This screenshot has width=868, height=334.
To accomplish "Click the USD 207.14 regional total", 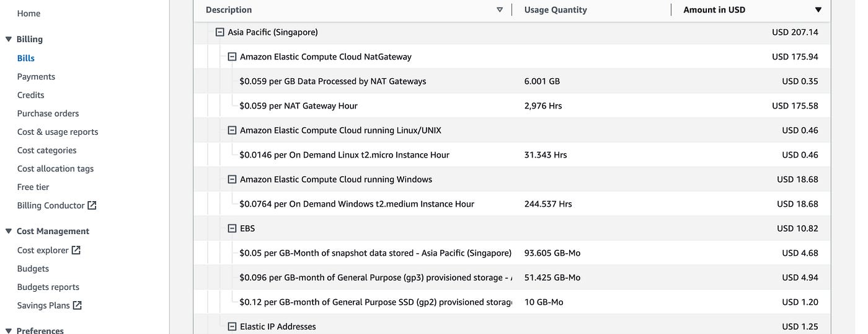I will [x=795, y=32].
